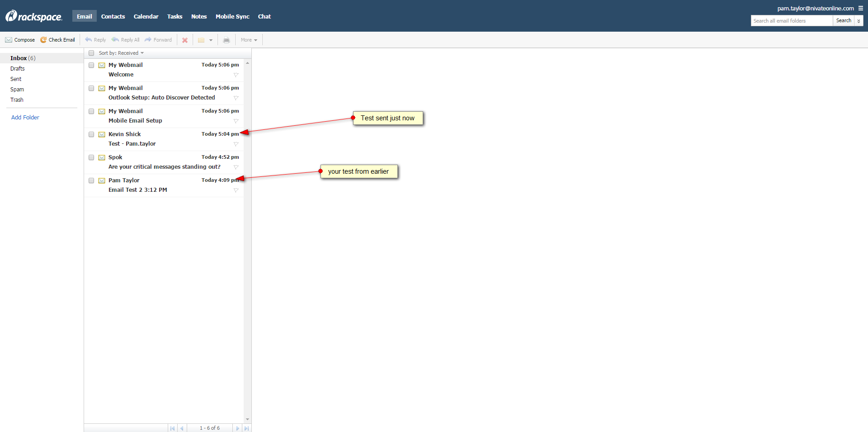Click message list scrollbar up arrow
Viewport: 868px width, 432px height.
(x=247, y=63)
